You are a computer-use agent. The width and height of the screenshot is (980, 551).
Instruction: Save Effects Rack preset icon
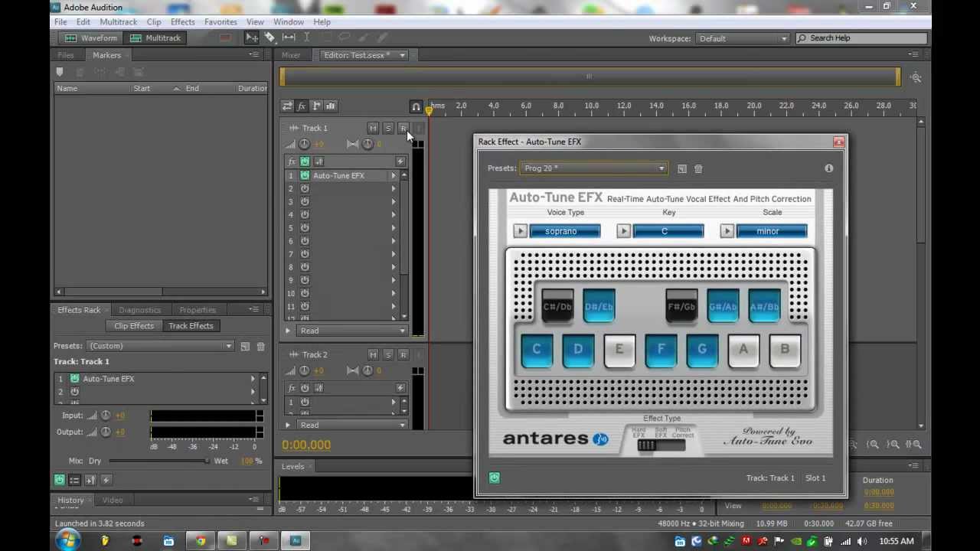click(x=245, y=346)
